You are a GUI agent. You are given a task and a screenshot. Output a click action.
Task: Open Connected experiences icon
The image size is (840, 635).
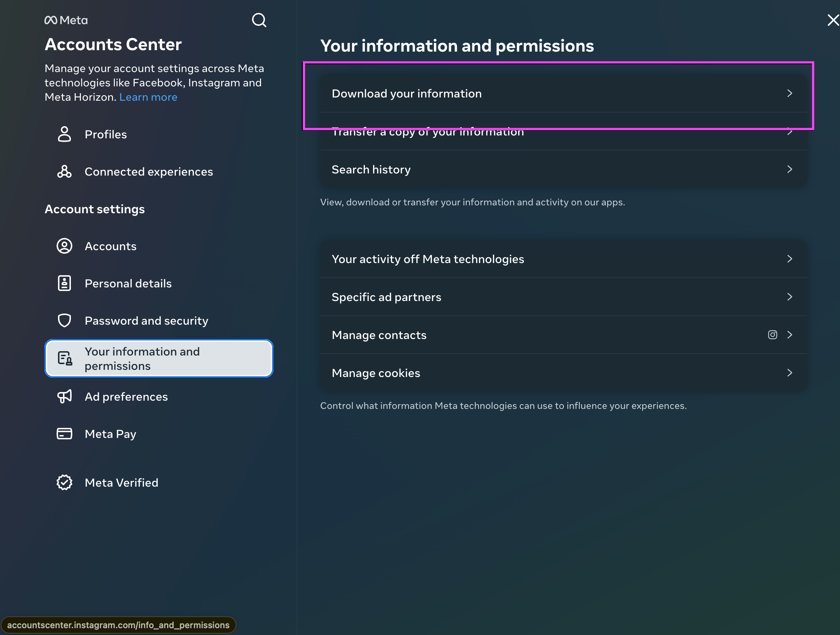[x=64, y=171]
